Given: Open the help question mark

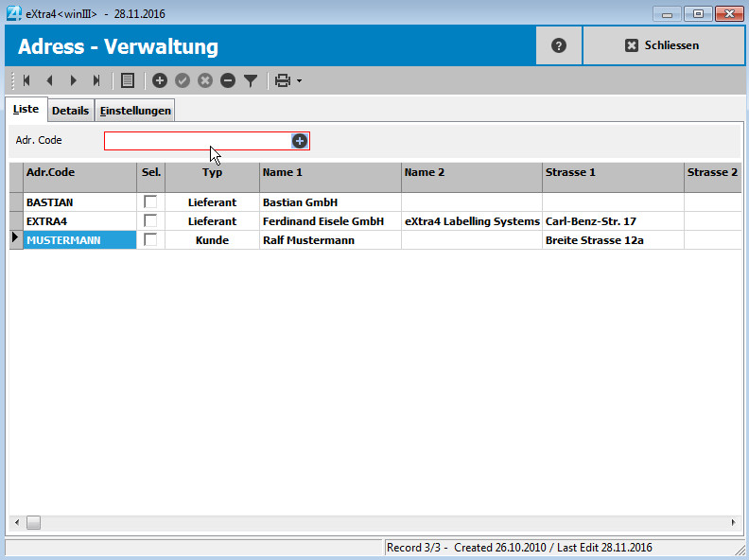Looking at the screenshot, I should [x=559, y=45].
